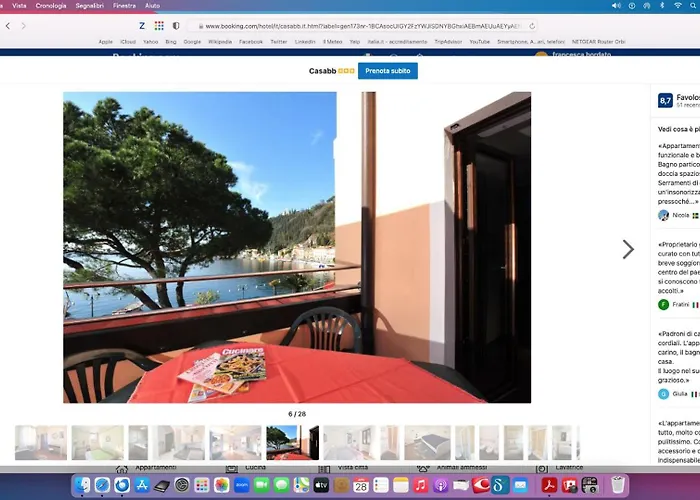Open Calendar showing 28 in Dock
The height and width of the screenshot is (500, 700).
(361, 485)
